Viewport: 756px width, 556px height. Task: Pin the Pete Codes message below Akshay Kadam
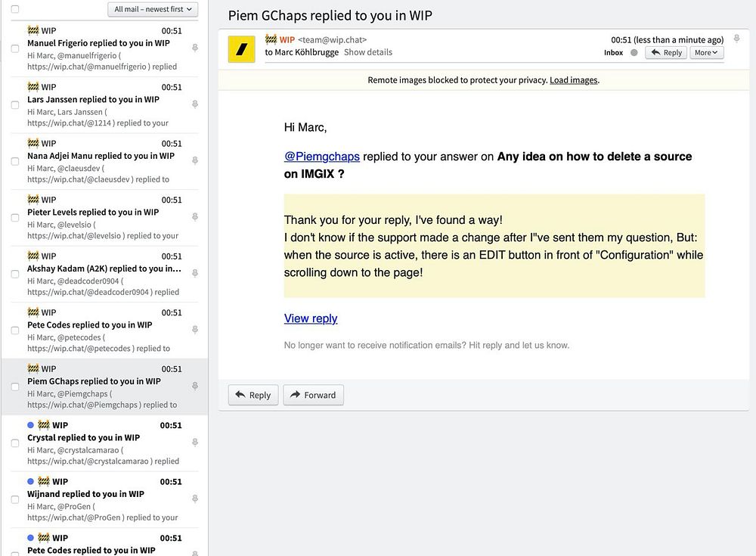(195, 330)
